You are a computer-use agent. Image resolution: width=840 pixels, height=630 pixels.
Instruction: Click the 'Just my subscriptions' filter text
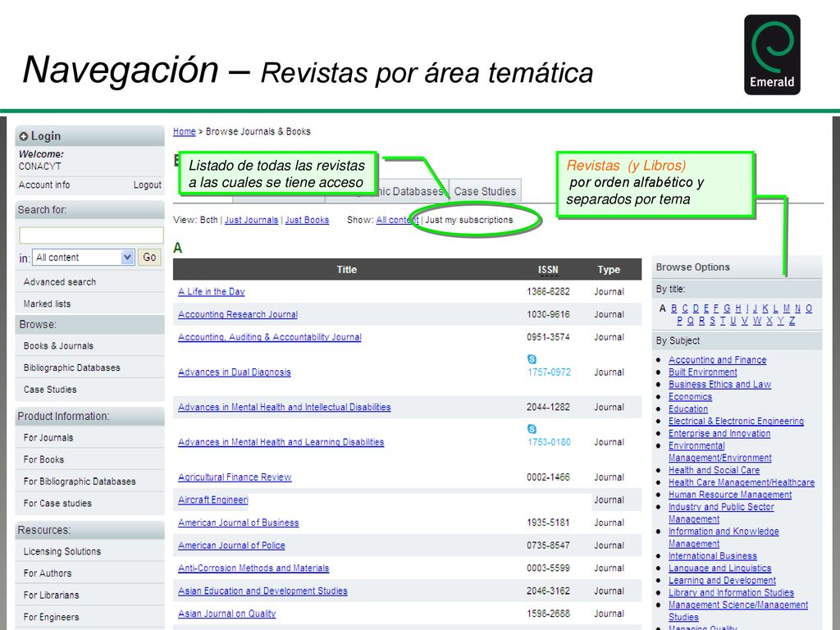[468, 220]
